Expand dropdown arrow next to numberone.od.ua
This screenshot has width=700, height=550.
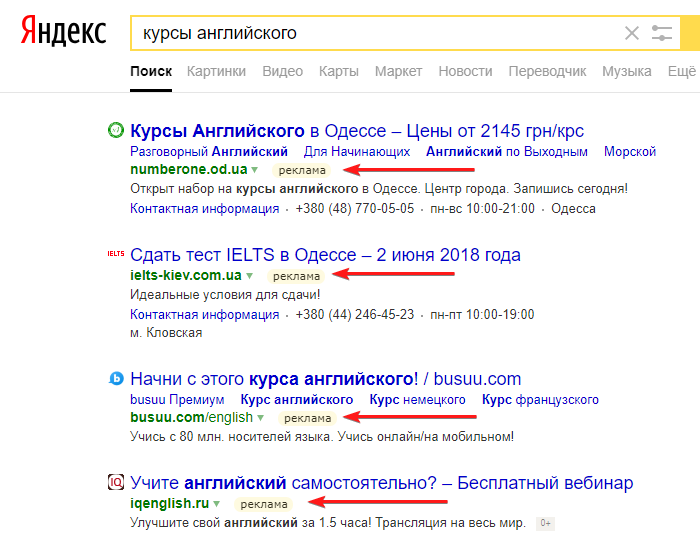click(254, 170)
